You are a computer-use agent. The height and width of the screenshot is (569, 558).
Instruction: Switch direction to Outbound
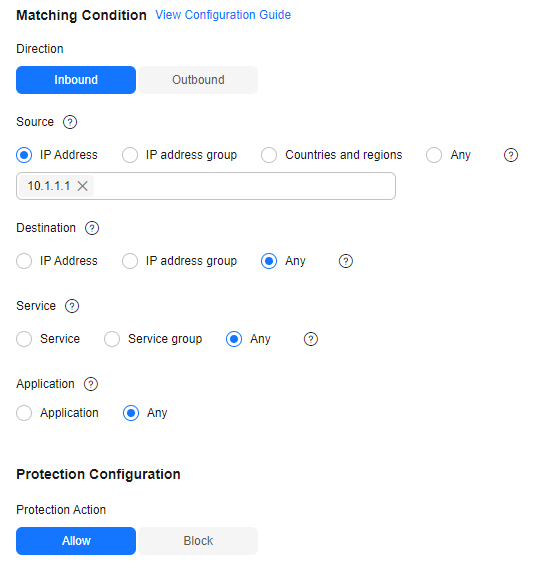click(198, 80)
